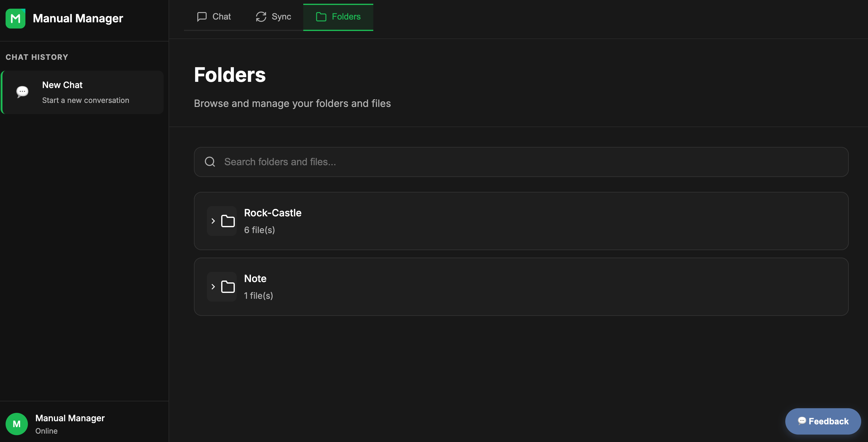
Task: Click the New Chat speech bubble icon
Action: 22,91
